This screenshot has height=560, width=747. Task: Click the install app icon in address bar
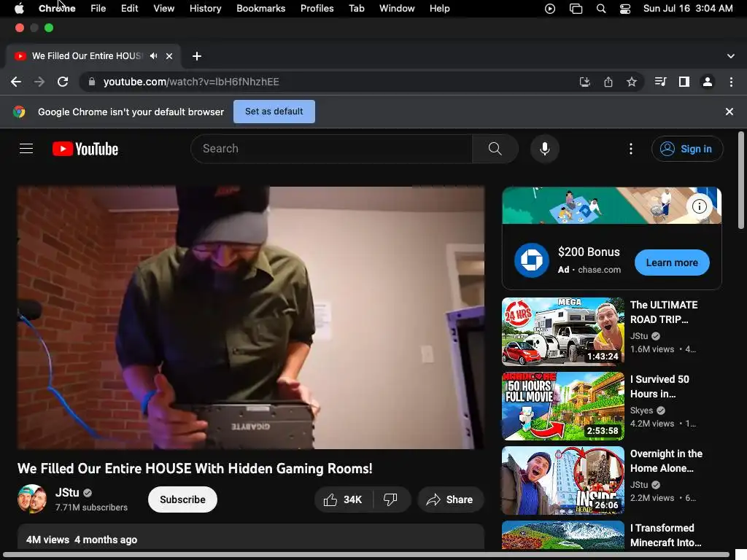[x=584, y=82]
